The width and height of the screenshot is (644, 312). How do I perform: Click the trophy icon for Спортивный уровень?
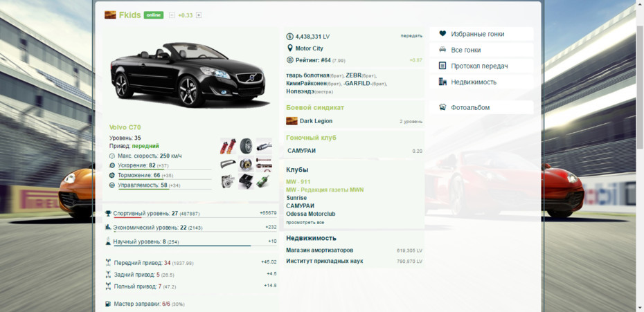(108, 214)
